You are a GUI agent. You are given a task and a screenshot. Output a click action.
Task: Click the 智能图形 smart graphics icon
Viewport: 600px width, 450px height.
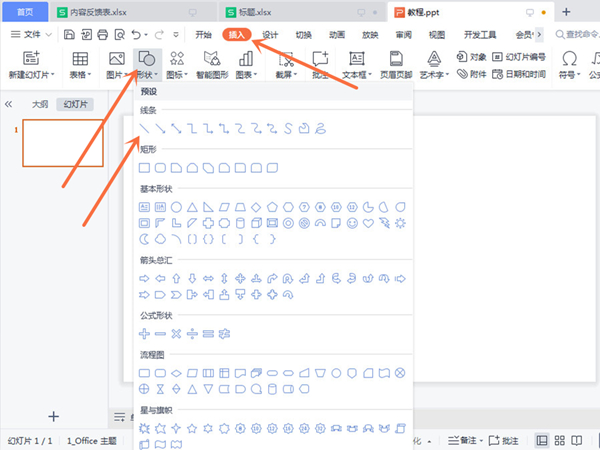[x=212, y=65]
